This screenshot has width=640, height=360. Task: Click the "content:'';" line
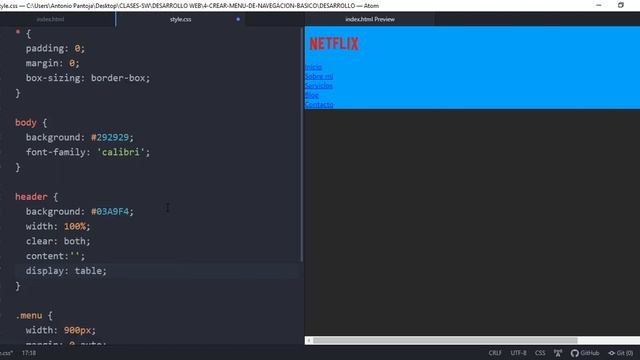[56, 256]
